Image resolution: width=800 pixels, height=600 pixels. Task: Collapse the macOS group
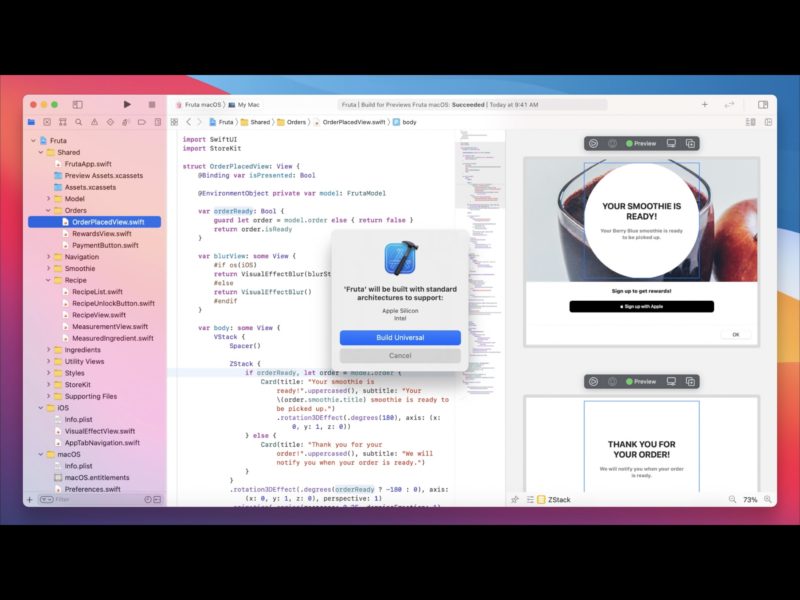coord(41,454)
